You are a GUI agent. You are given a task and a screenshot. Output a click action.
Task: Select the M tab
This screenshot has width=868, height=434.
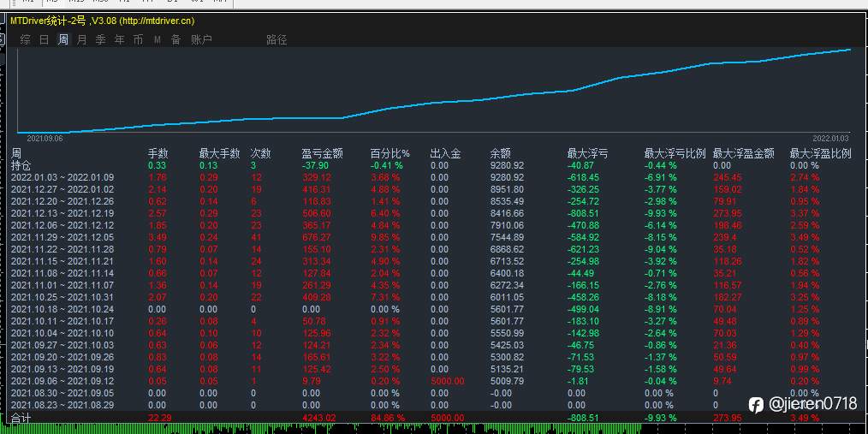[158, 40]
